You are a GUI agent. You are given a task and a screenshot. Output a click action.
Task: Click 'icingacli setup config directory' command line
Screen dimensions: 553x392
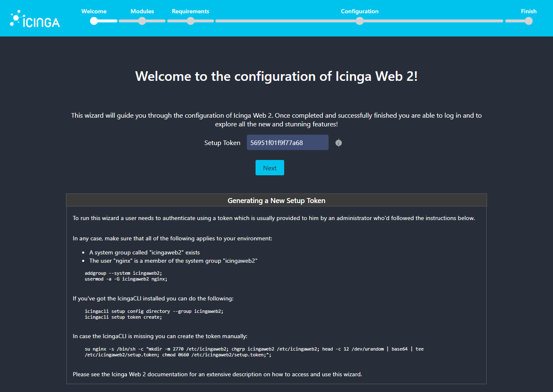154,311
